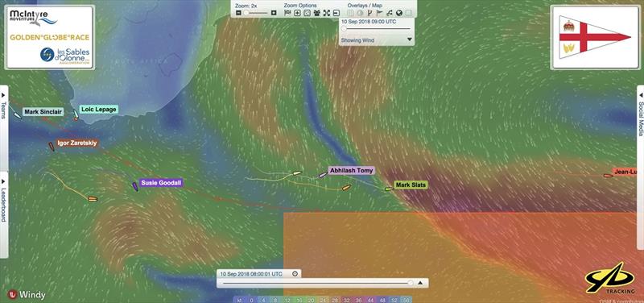Adjust the Zoom 2x slider handle

click(246, 13)
